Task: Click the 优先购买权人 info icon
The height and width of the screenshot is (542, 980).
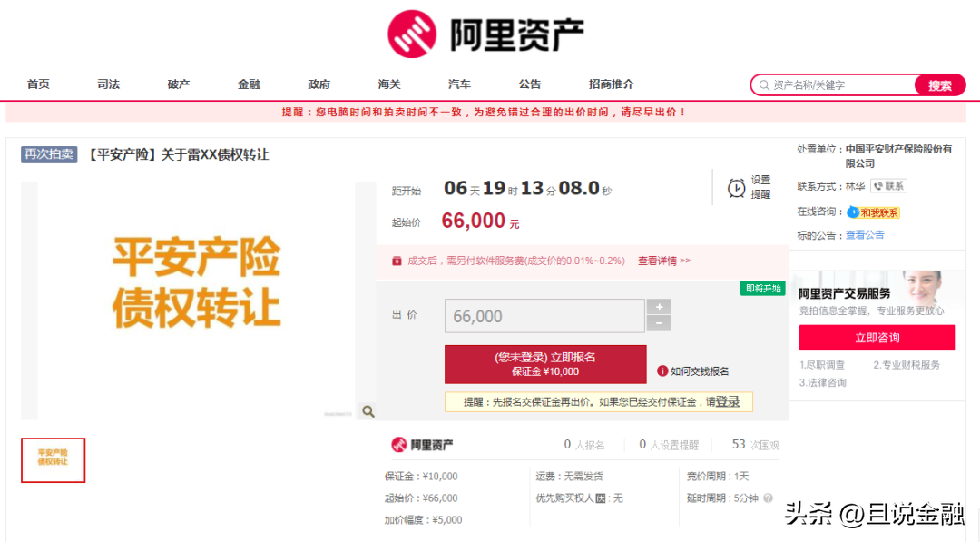Action: tap(600, 498)
